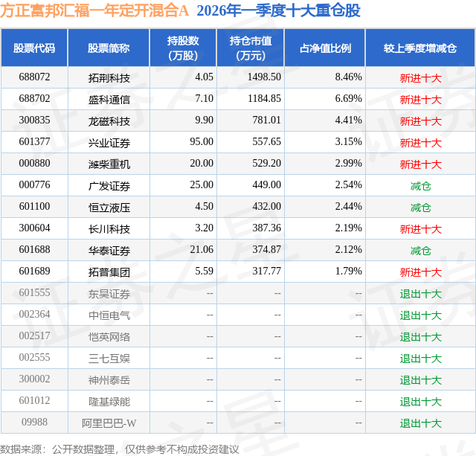
Task: Click share count 21.06
Action: (202, 249)
